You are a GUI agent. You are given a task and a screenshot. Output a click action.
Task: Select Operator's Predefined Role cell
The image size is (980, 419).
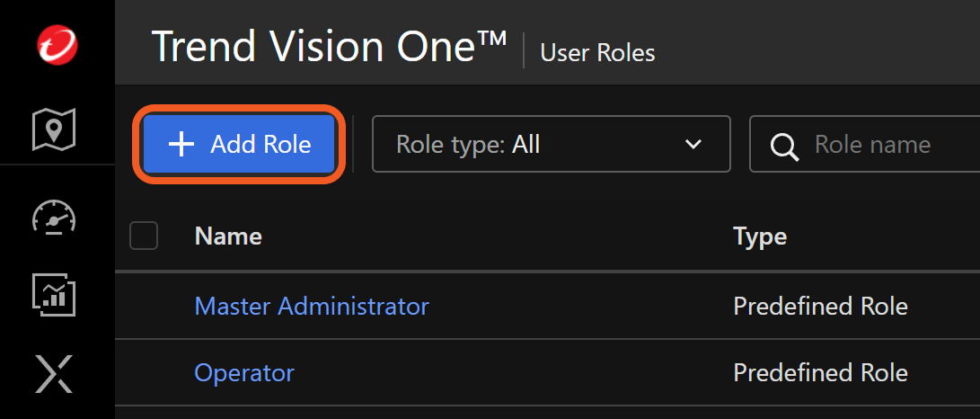820,372
